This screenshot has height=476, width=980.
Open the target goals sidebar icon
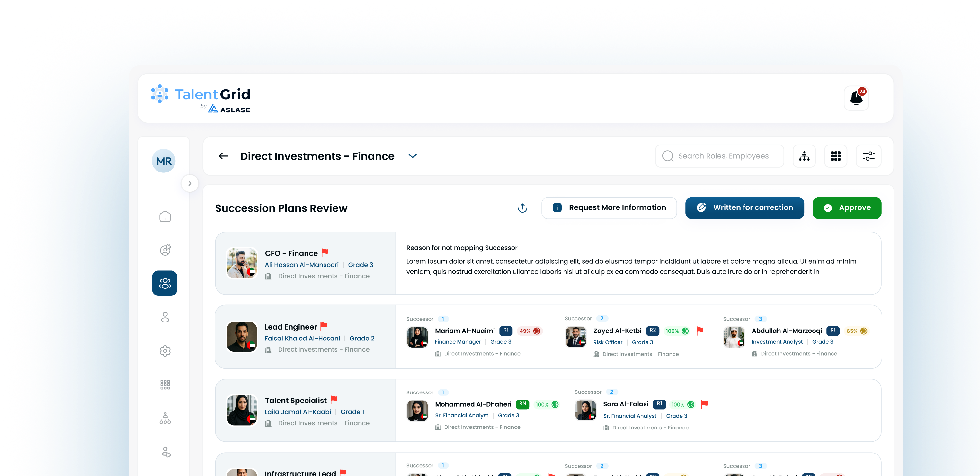tap(165, 250)
